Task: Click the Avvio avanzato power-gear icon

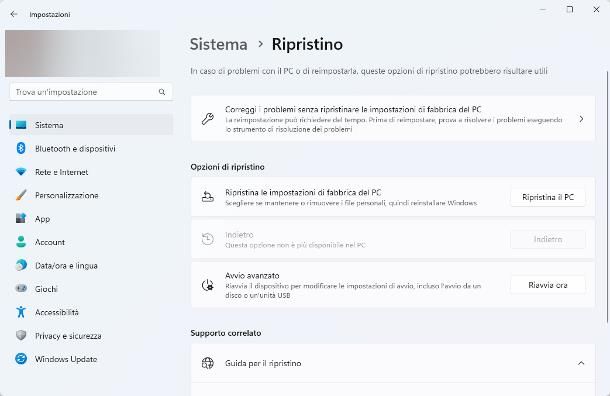Action: (208, 285)
